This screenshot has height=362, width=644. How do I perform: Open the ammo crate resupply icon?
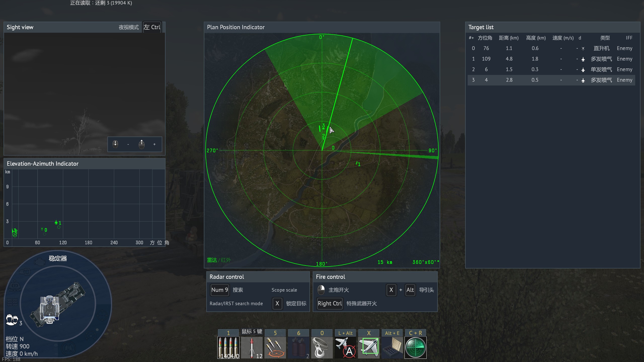(392, 347)
